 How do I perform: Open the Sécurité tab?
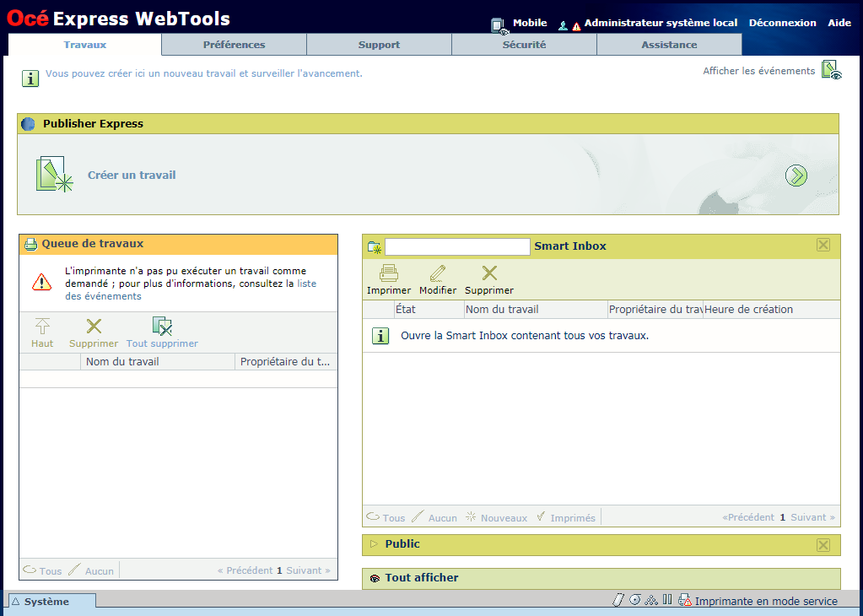524,45
